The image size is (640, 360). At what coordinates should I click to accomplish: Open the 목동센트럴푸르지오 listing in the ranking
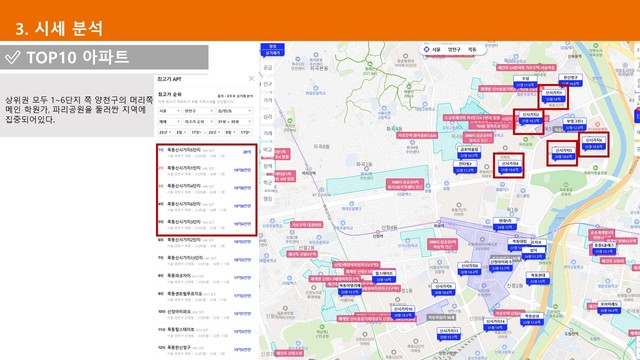[205, 296]
